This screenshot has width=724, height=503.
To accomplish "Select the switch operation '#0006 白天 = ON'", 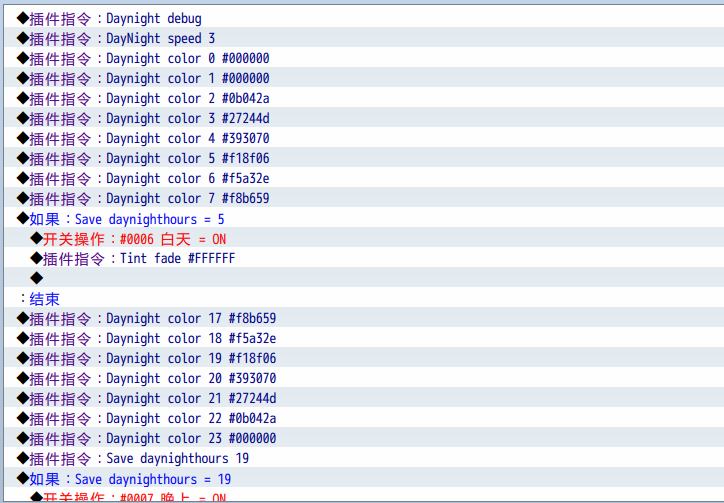I will click(364, 238).
